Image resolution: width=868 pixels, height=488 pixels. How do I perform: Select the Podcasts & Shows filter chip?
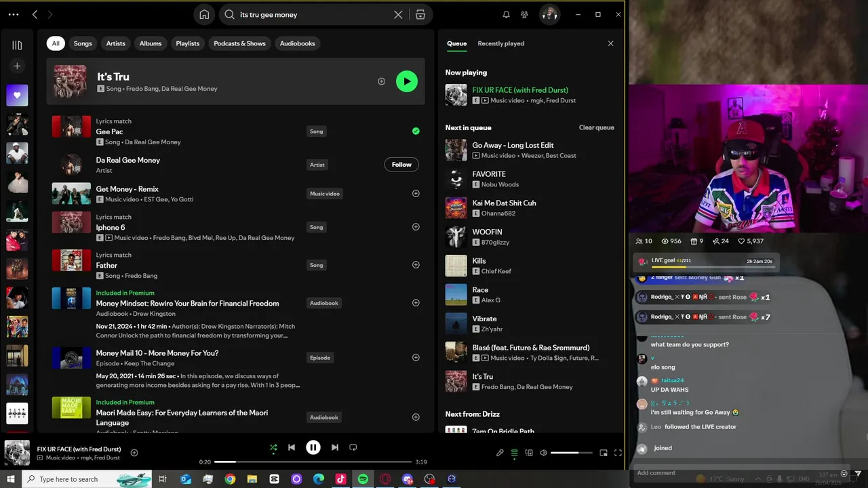click(x=239, y=43)
